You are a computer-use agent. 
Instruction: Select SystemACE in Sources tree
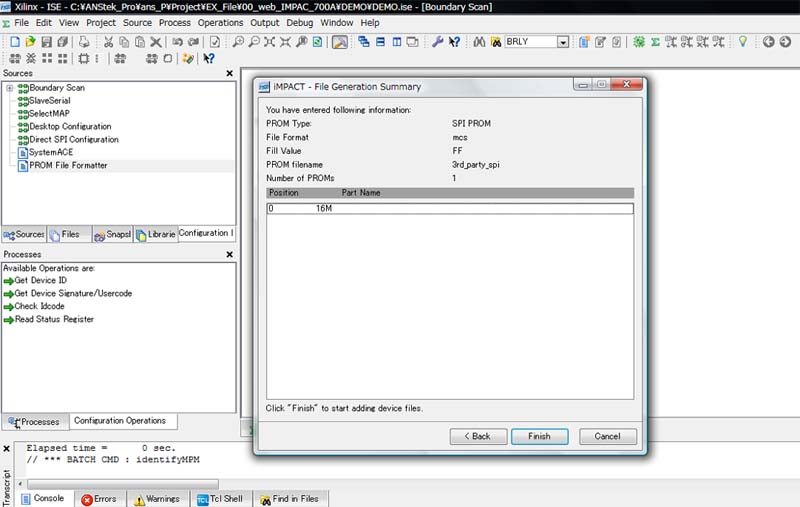(51, 153)
